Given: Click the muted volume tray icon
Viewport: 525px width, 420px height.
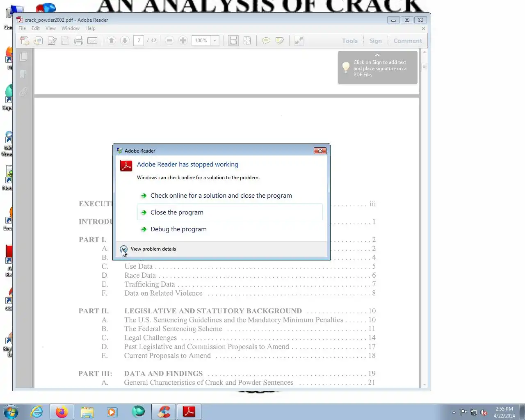Looking at the screenshot, I should click(x=484, y=412).
